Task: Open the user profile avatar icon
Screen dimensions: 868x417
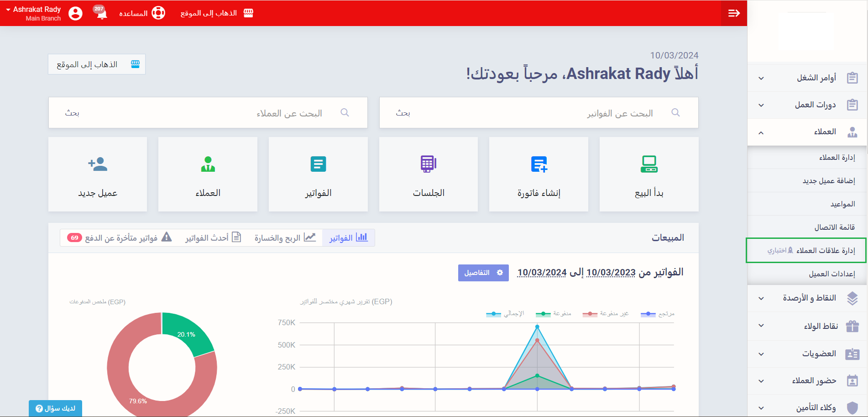Action: (x=75, y=13)
